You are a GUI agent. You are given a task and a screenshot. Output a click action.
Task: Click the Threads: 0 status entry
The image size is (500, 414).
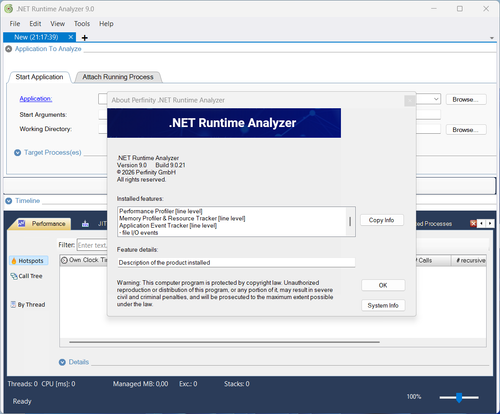(x=23, y=384)
